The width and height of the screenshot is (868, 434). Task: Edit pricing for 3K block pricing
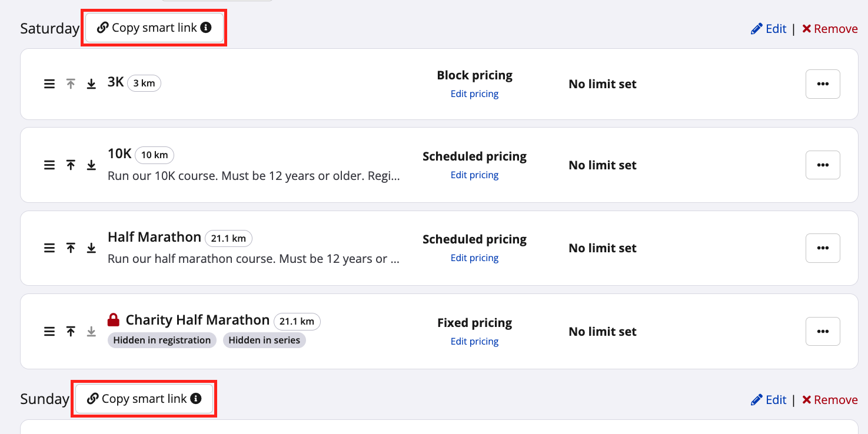[x=474, y=94]
